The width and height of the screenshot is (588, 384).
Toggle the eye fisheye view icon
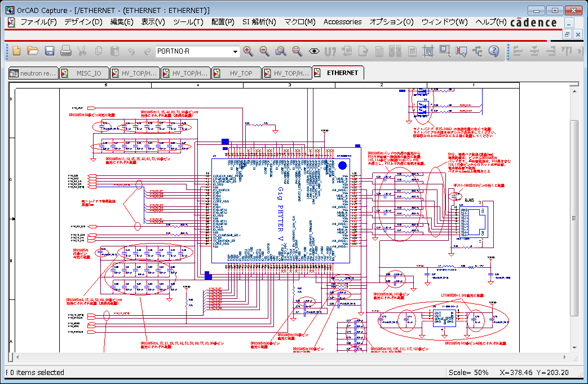pos(314,51)
